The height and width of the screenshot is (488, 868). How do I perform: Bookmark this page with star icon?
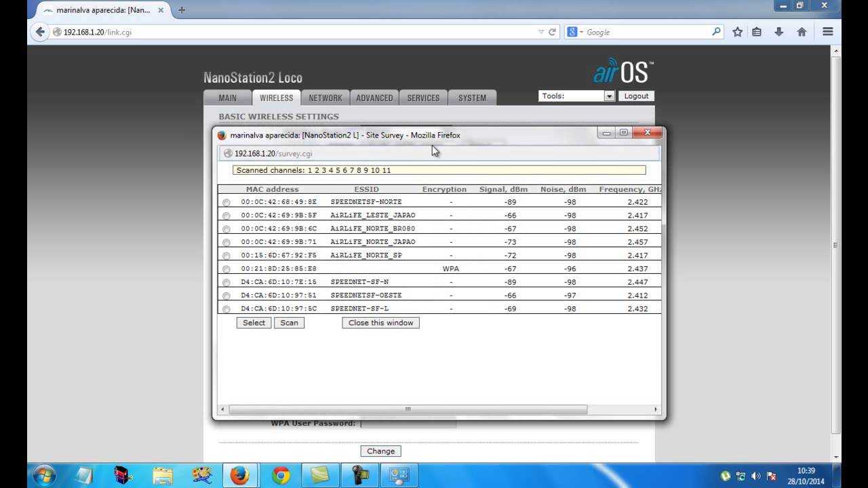[737, 32]
